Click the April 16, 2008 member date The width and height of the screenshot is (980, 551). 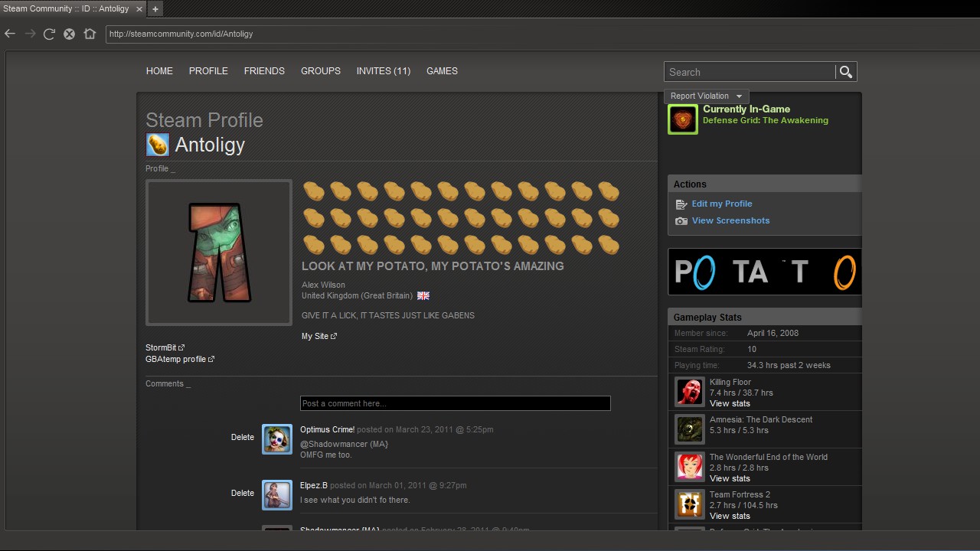pyautogui.click(x=773, y=334)
